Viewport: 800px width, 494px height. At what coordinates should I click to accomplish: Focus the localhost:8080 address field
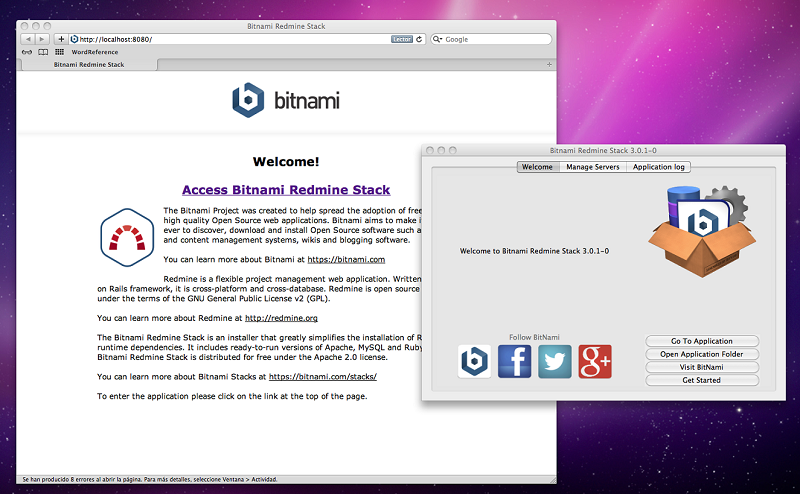click(x=246, y=39)
